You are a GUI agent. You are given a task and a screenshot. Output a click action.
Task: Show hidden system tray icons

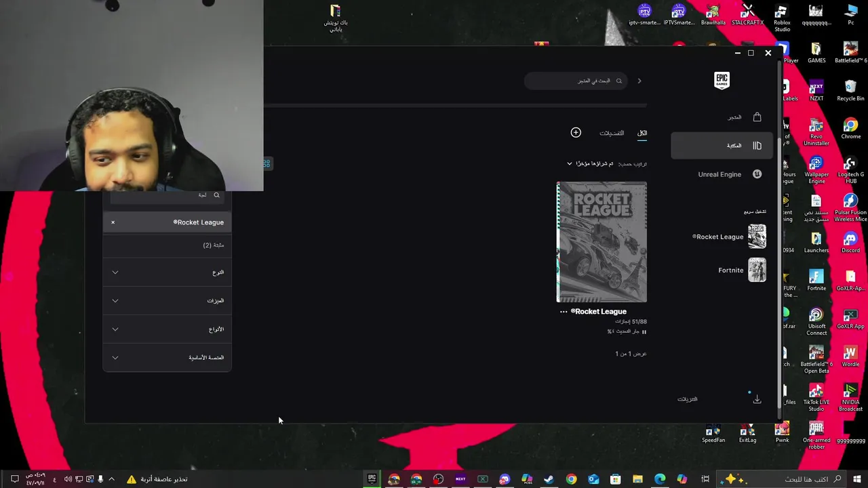(112, 479)
